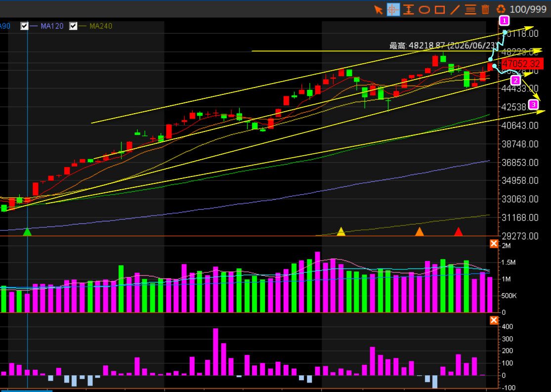The image size is (551, 392).
Task: Click the orange triangle event marker
Action: pyautogui.click(x=420, y=232)
